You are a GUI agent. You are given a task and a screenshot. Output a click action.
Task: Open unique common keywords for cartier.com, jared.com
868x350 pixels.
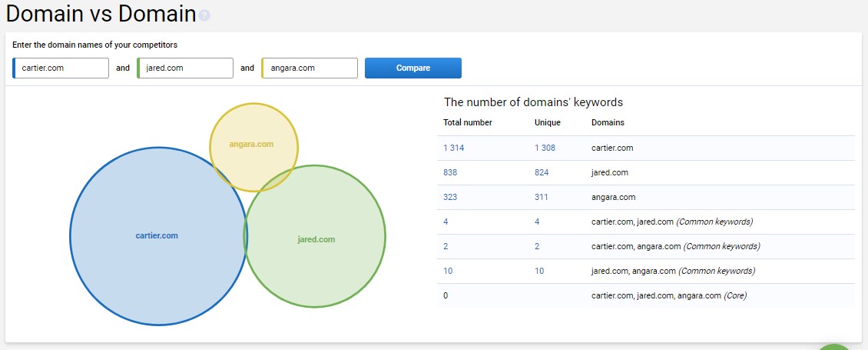537,222
